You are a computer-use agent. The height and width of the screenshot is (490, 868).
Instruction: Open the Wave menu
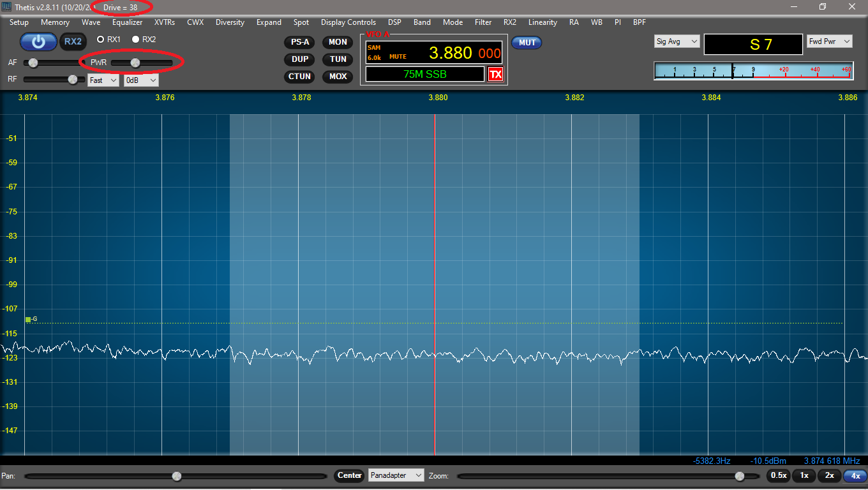click(91, 22)
